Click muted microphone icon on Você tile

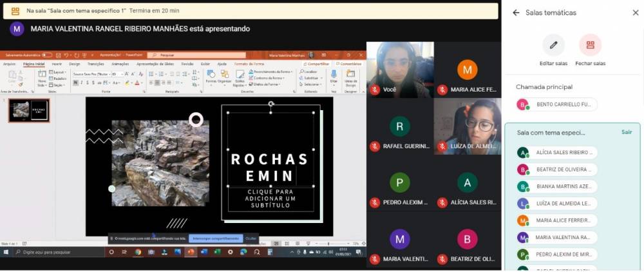pyautogui.click(x=375, y=90)
